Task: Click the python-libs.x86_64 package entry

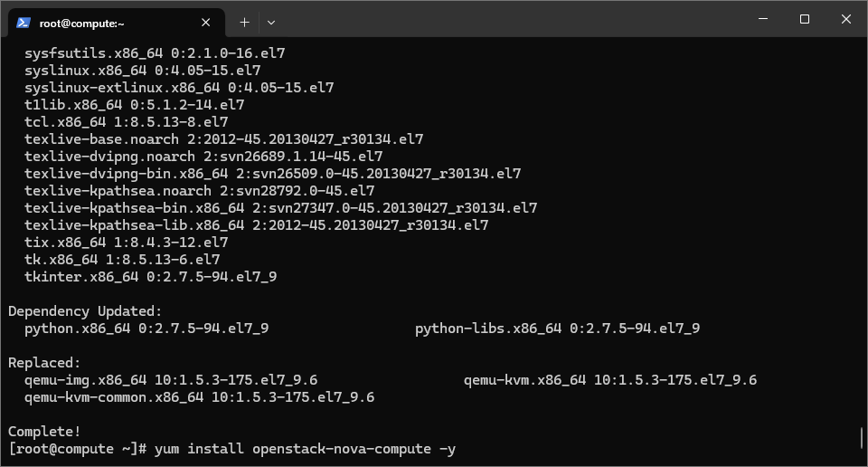Action: coord(558,329)
